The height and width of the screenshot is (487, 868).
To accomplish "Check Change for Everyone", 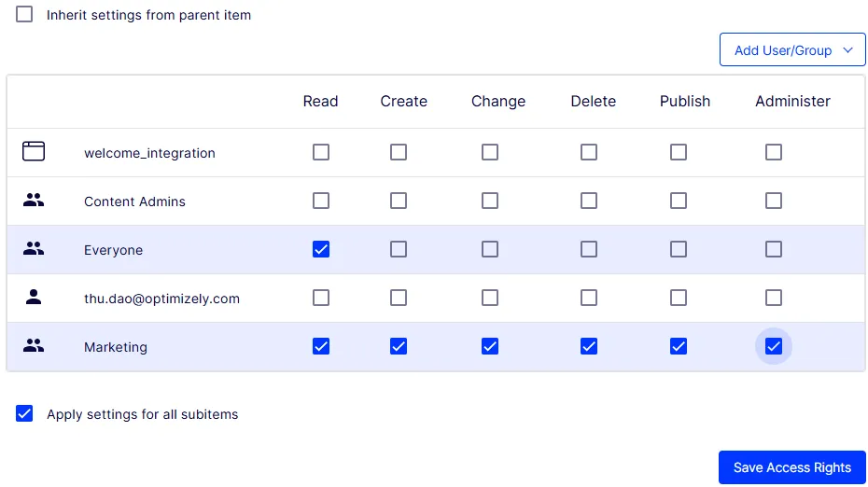I will point(490,250).
